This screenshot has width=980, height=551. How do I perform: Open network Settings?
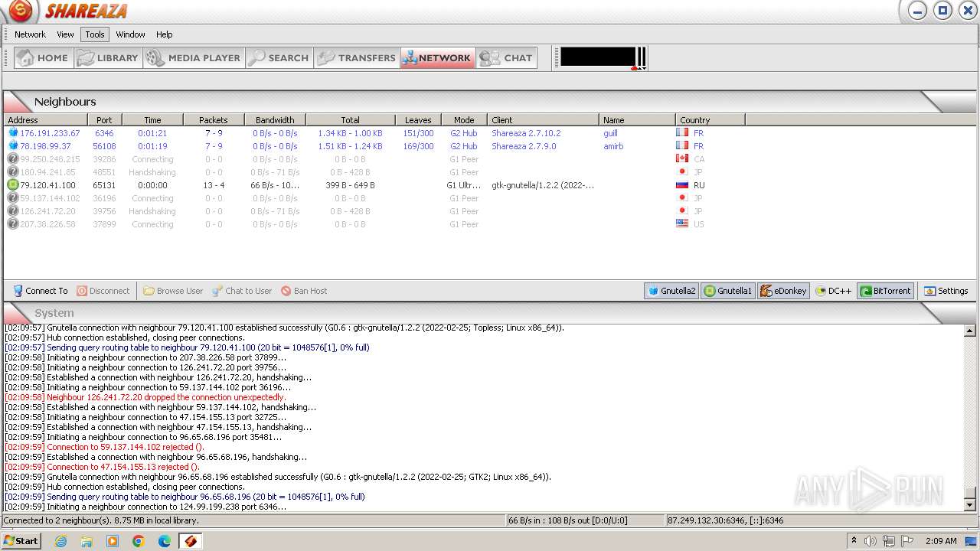(x=946, y=291)
